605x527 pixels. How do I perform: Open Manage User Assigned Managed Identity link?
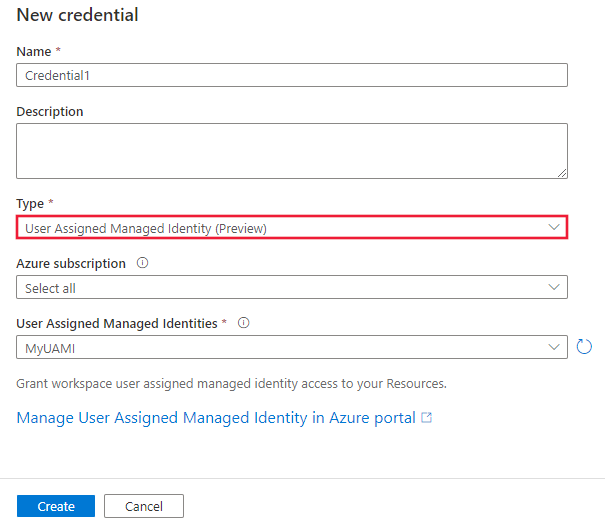tap(216, 418)
